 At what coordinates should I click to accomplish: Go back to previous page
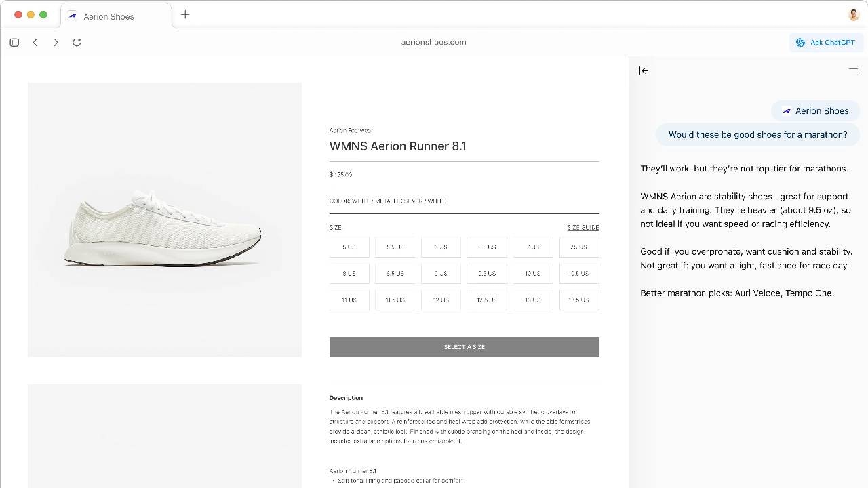pyautogui.click(x=35, y=42)
